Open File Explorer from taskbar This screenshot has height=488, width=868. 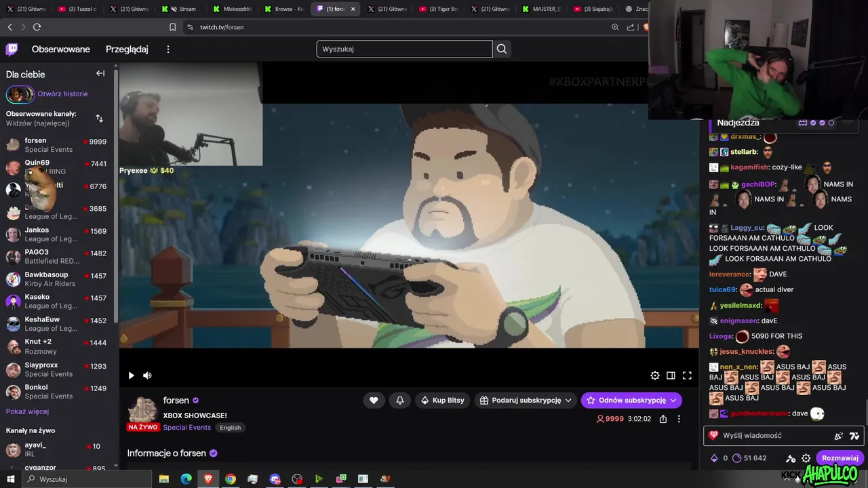163,479
